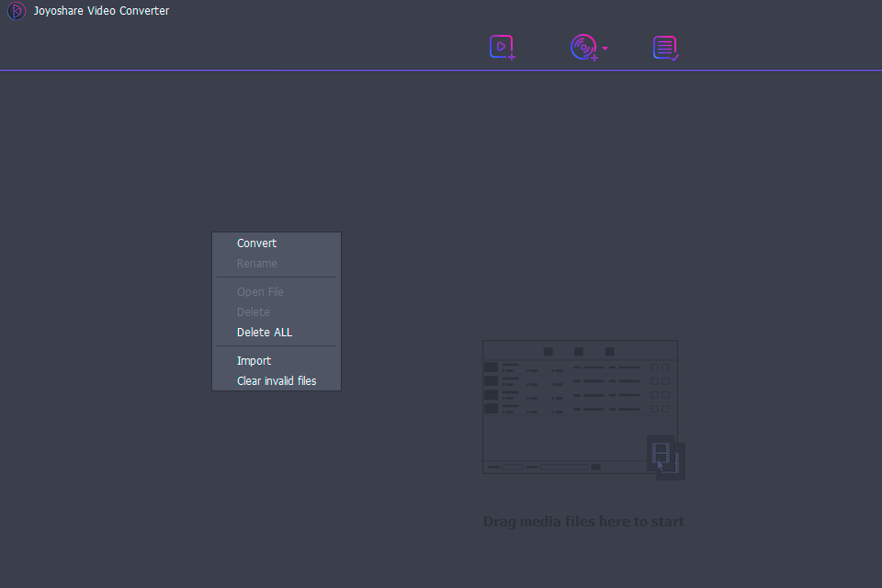Expand the dropdown arrow beside the DVD icon
Image resolution: width=882 pixels, height=588 pixels.
[x=605, y=48]
